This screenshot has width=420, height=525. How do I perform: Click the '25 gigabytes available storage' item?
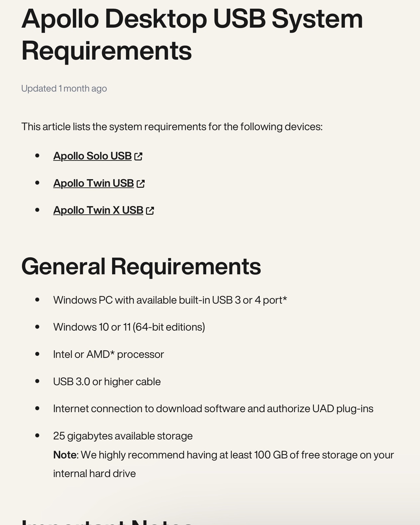tap(123, 436)
